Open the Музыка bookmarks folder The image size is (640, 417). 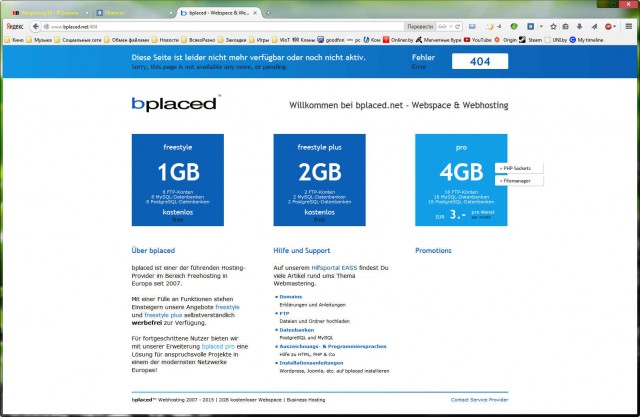39,40
